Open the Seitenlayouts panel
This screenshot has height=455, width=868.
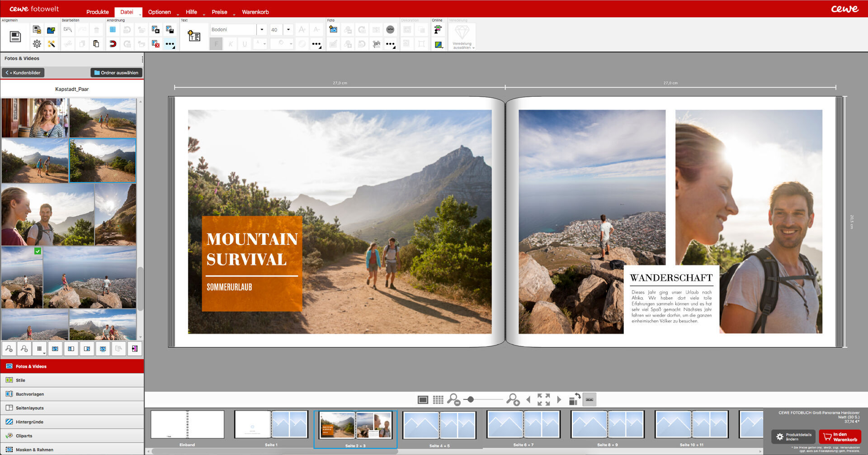tap(72, 408)
